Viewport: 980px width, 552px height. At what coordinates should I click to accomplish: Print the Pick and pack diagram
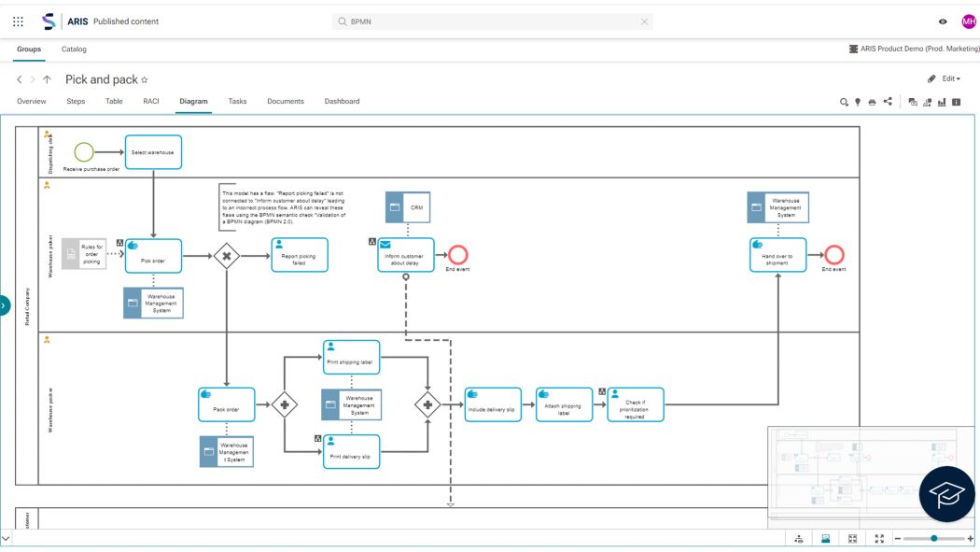(x=873, y=103)
